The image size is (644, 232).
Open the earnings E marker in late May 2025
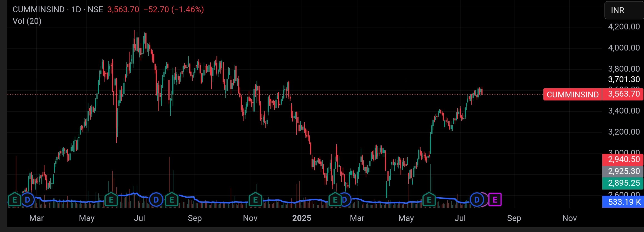(x=429, y=200)
